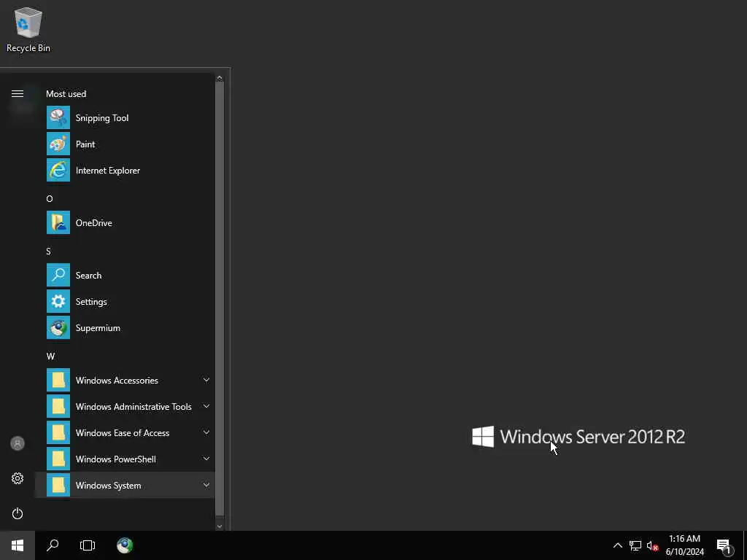Click the letter O section header
Viewport: 747px width, 560px height.
50,198
